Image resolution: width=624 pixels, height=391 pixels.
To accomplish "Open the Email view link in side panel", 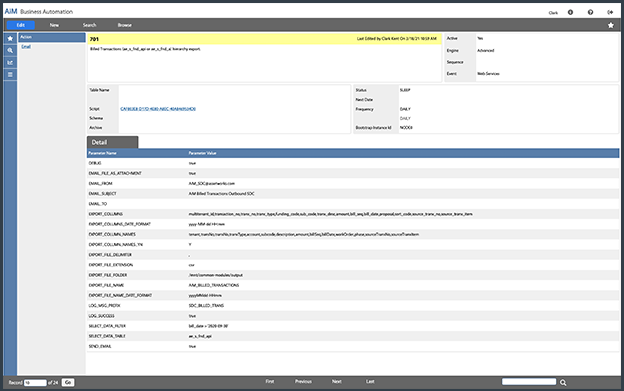I will point(26,47).
